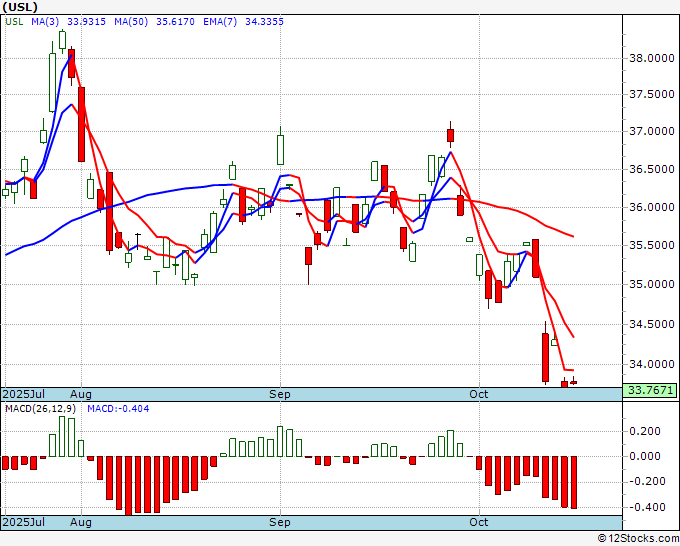Screen dimensions: 680x546
Task: Click the 36.0000 price axis label
Action: [652, 207]
